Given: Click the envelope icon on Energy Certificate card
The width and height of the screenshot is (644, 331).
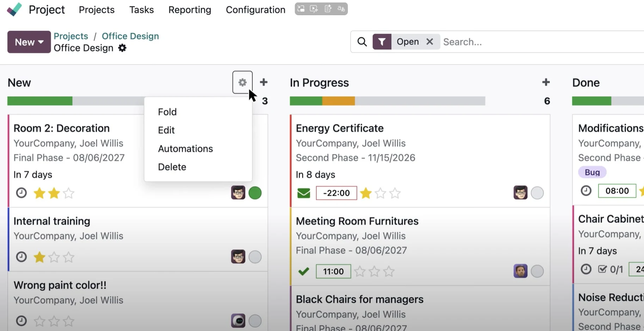Looking at the screenshot, I should click(303, 193).
